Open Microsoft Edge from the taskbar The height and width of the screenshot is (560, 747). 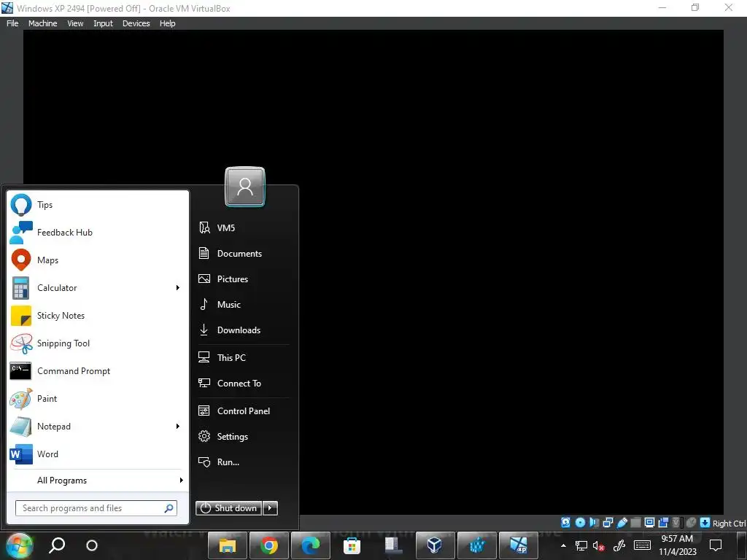coord(311,545)
